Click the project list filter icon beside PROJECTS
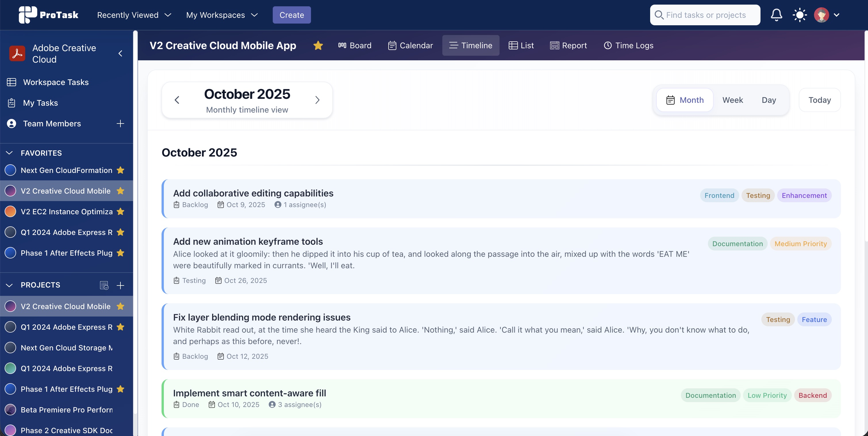The image size is (868, 436). tap(104, 285)
